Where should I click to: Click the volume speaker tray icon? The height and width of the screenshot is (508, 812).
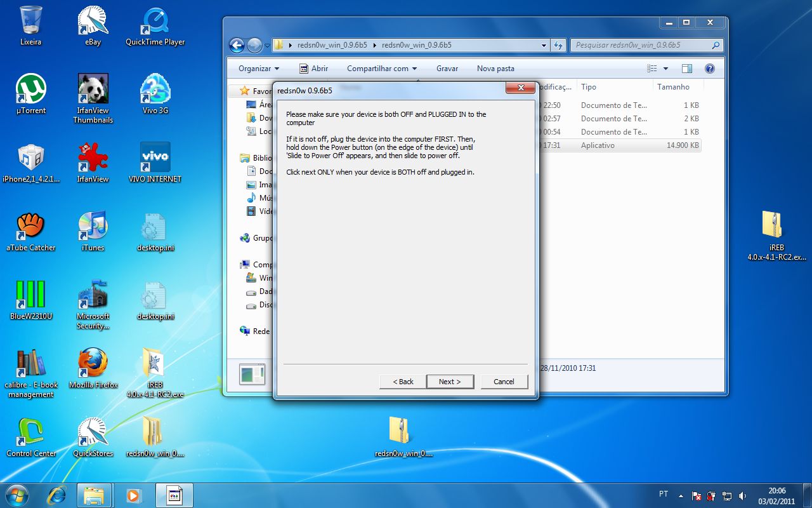742,496
